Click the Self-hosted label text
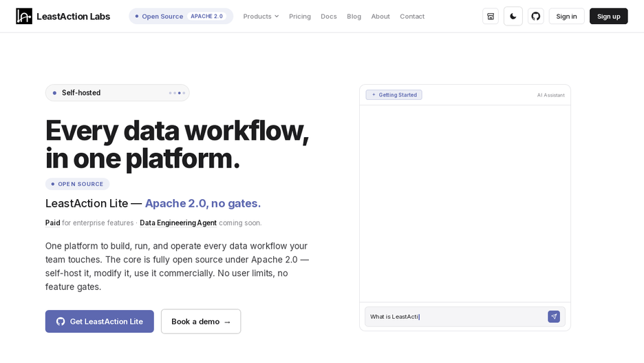The width and height of the screenshot is (644, 363). 81,93
